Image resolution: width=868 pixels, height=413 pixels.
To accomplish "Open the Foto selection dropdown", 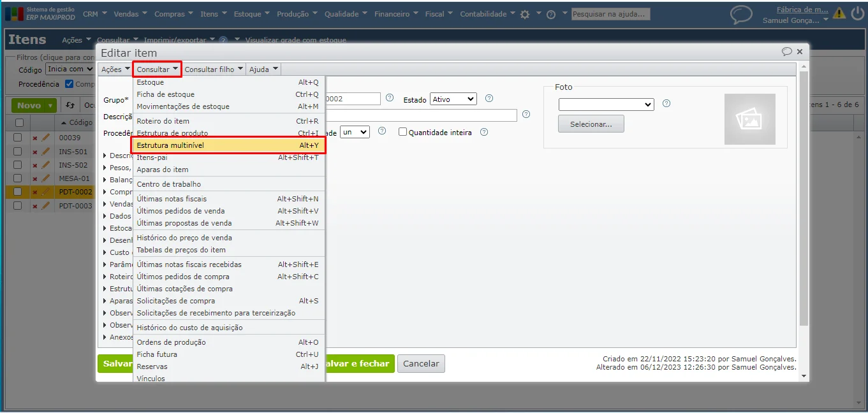I will coord(606,104).
